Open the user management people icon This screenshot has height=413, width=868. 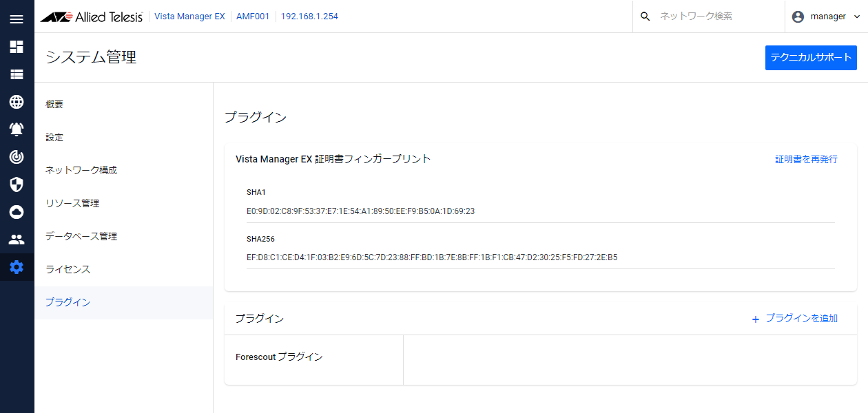(17, 240)
